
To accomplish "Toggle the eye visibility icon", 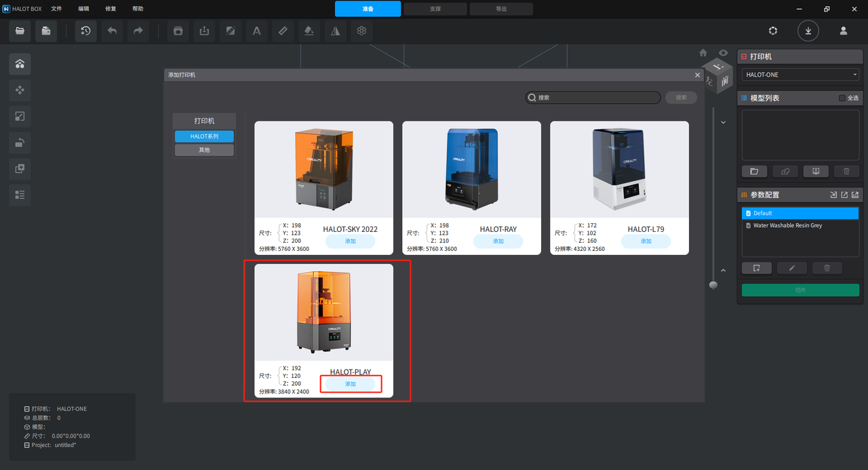I will (724, 53).
